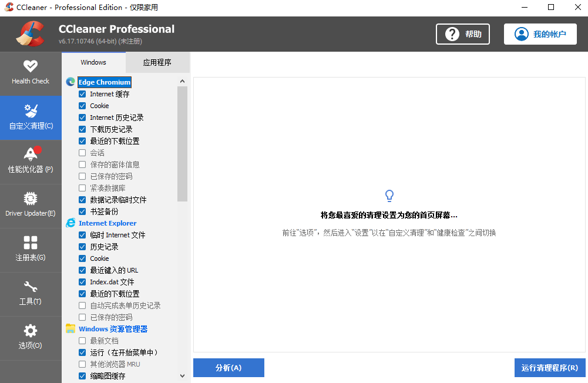This screenshot has width=588, height=383.
Task: Click the 分析(A) button
Action: pyautogui.click(x=229, y=368)
